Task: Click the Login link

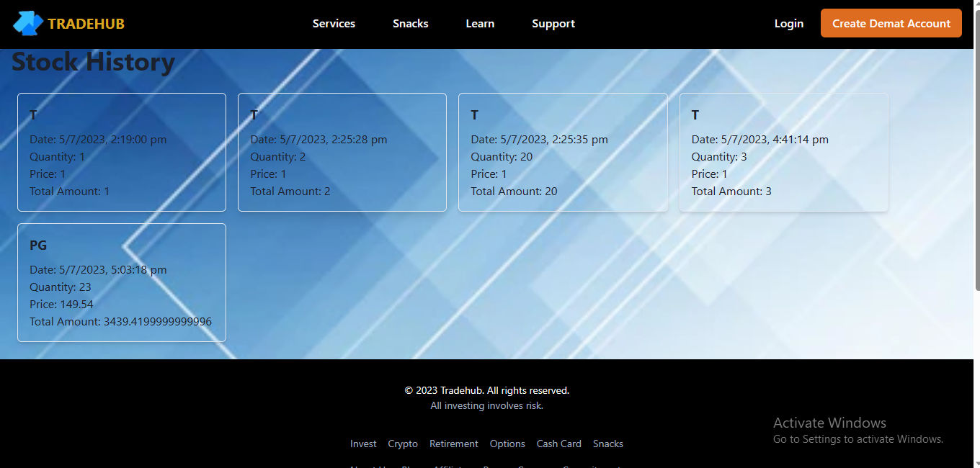Action: coord(789,24)
